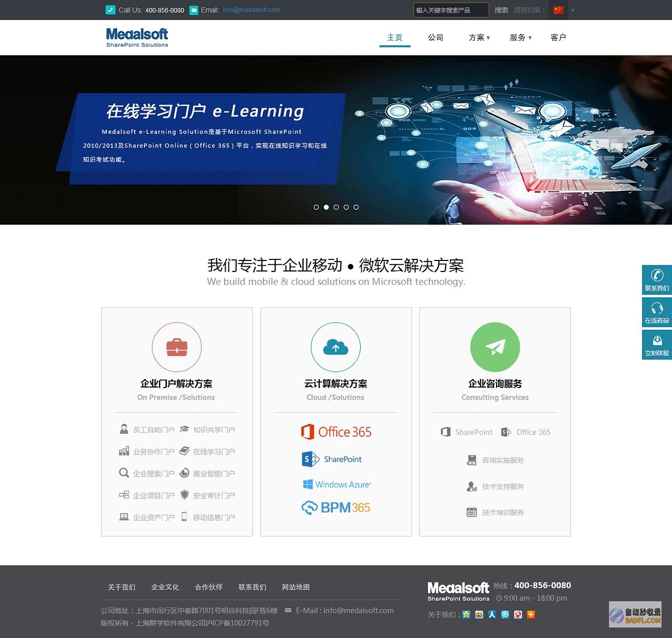Click the Medalsoft logo in header

pyautogui.click(x=137, y=37)
